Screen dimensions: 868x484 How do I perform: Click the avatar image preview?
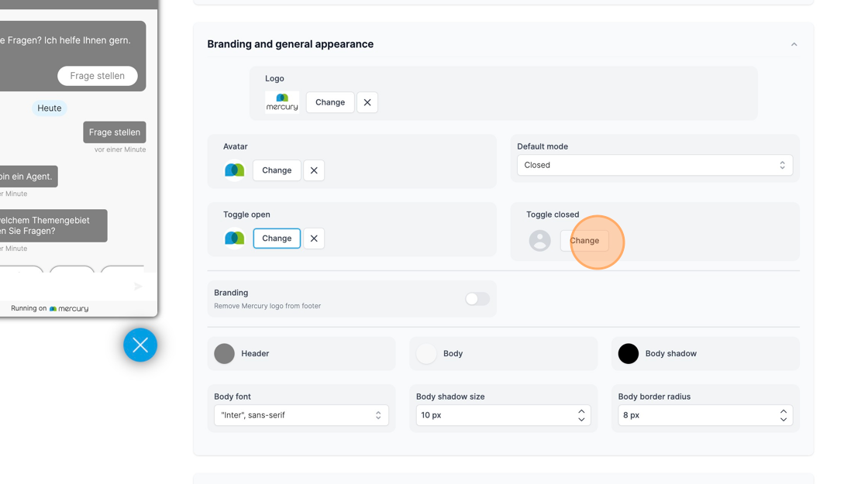[235, 170]
